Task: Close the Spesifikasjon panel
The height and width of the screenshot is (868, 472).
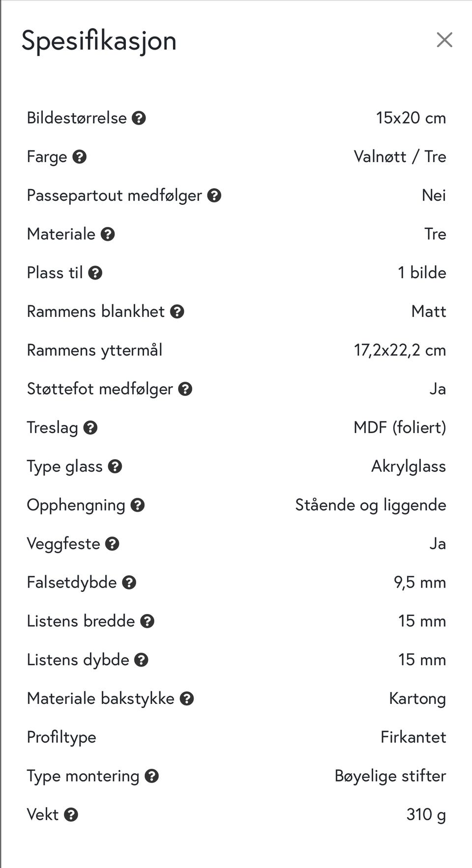Action: click(444, 40)
